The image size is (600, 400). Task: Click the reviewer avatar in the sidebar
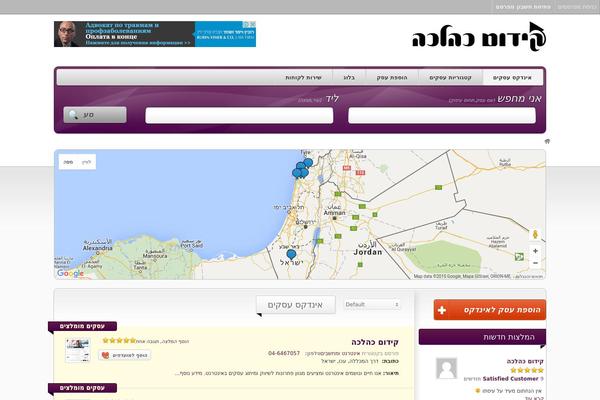point(447,368)
